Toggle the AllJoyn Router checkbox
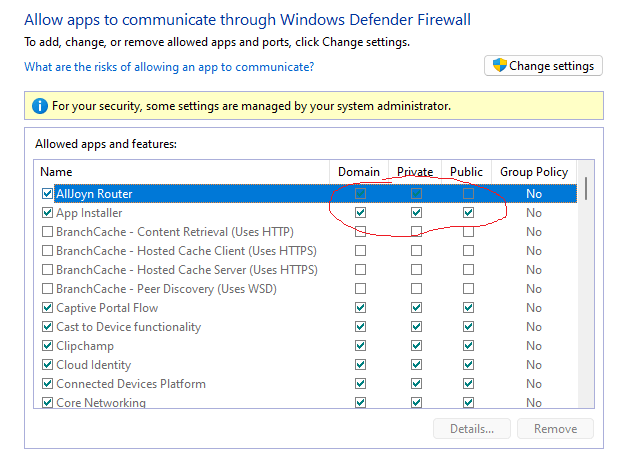The width and height of the screenshot is (623, 457). click(47, 194)
